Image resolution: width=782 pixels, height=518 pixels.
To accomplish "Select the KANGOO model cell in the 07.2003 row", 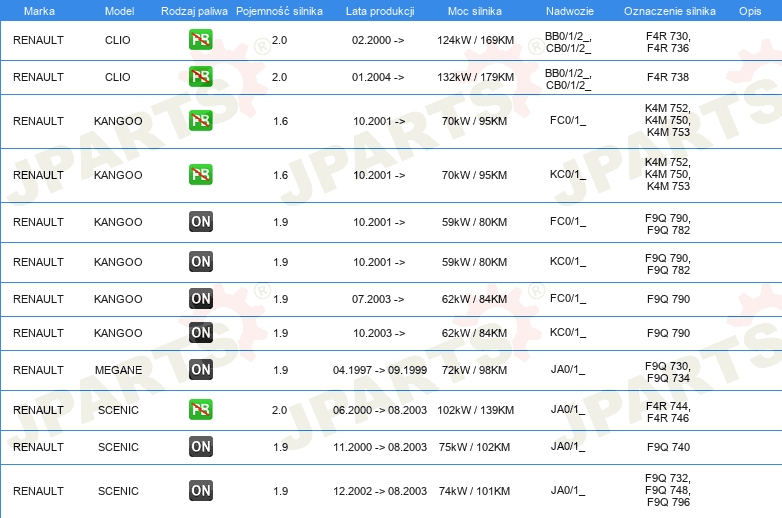I will (x=118, y=299).
